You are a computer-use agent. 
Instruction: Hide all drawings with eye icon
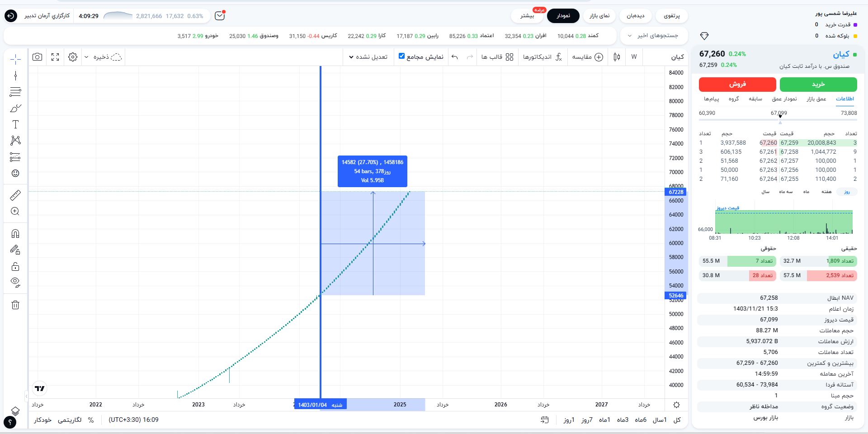point(15,283)
